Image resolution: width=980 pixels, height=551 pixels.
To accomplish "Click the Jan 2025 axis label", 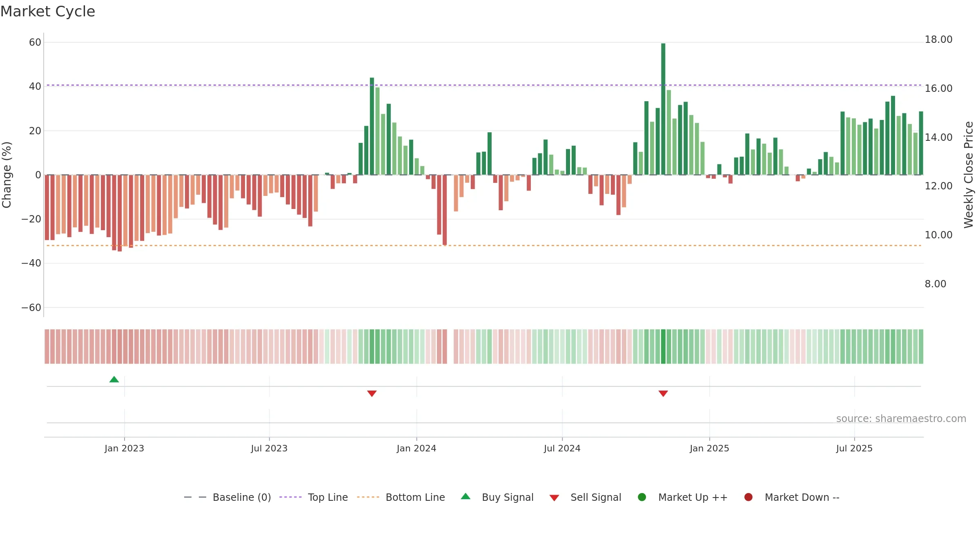I will click(709, 448).
